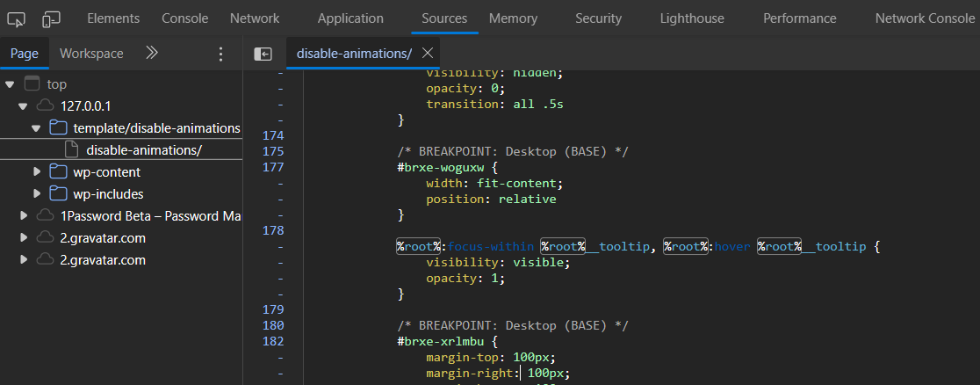The height and width of the screenshot is (385, 980).
Task: Click the #brxe-xrlmbu selector text
Action: point(440,341)
